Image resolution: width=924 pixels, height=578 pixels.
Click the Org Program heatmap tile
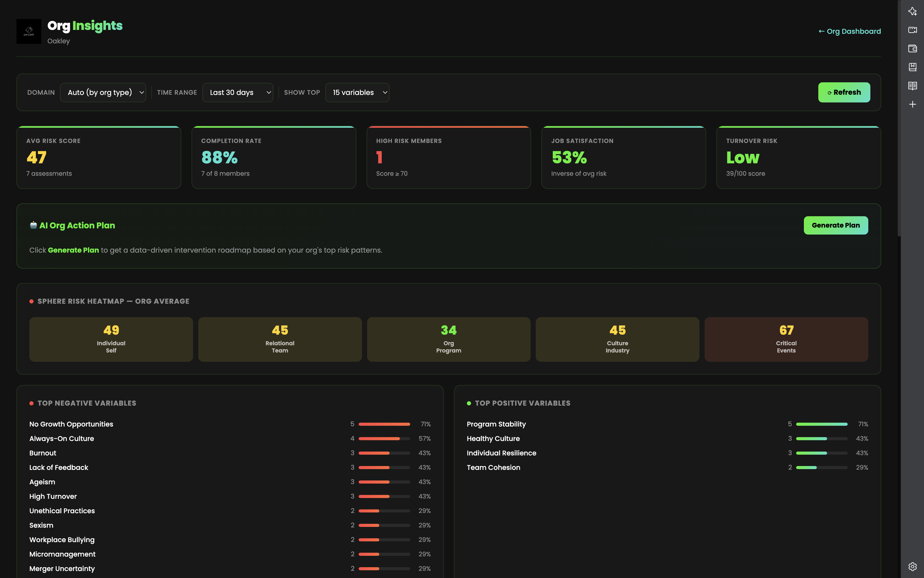tap(449, 339)
